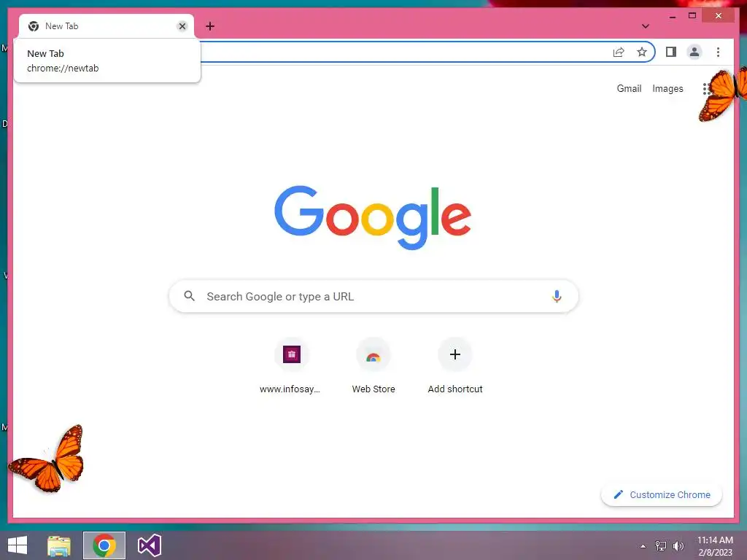Screen dimensions: 747x560
Task: Click the share this page icon
Action: coord(619,52)
